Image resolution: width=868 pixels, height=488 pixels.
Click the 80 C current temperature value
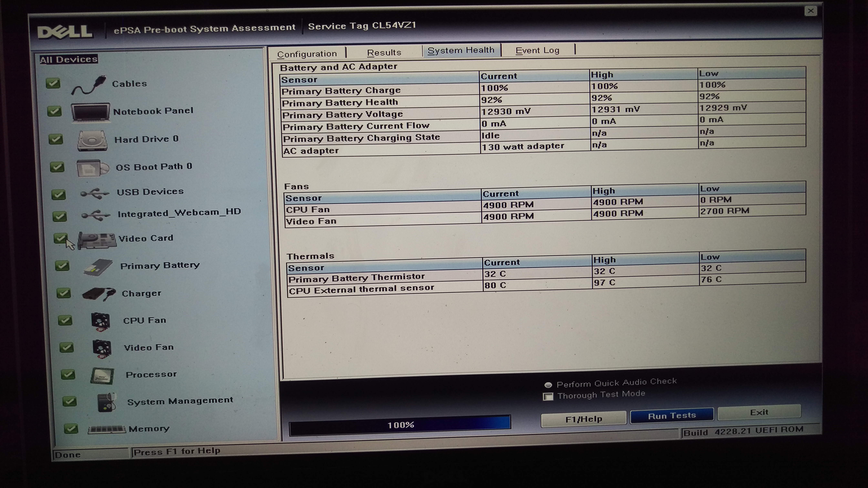495,285
